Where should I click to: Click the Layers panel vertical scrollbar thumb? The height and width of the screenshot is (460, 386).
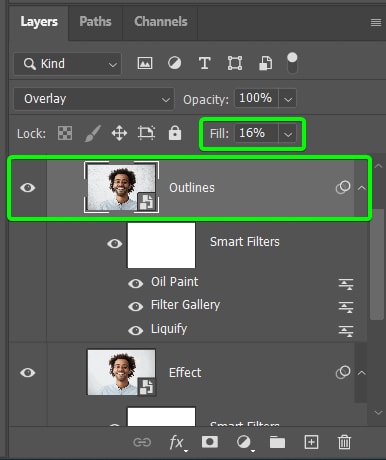point(377,264)
